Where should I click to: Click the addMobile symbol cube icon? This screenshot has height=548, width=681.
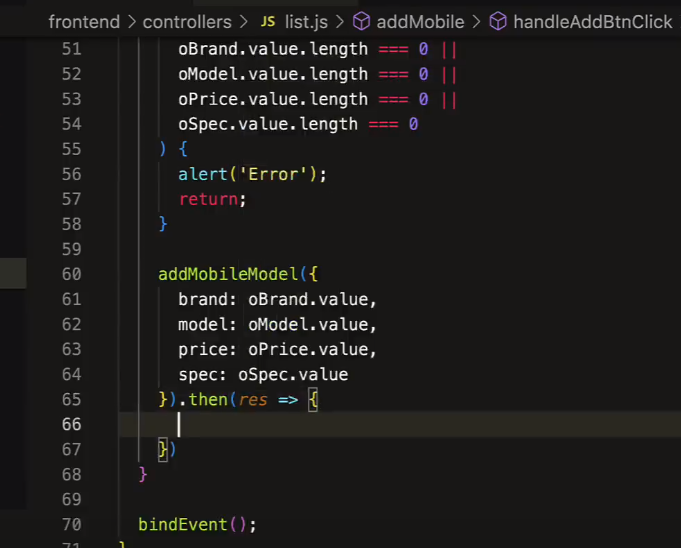click(361, 21)
